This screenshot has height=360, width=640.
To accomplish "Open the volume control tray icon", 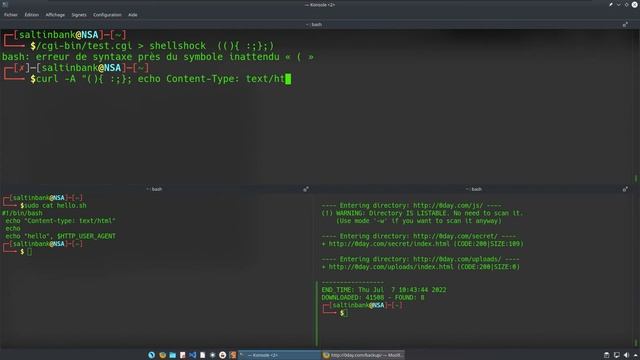I will click(626, 355).
